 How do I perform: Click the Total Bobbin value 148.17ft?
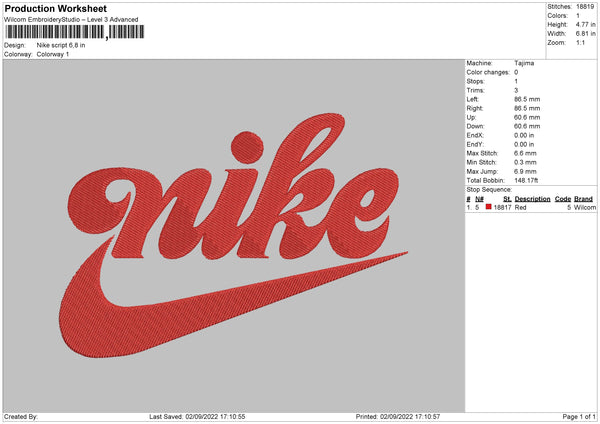[x=526, y=180]
